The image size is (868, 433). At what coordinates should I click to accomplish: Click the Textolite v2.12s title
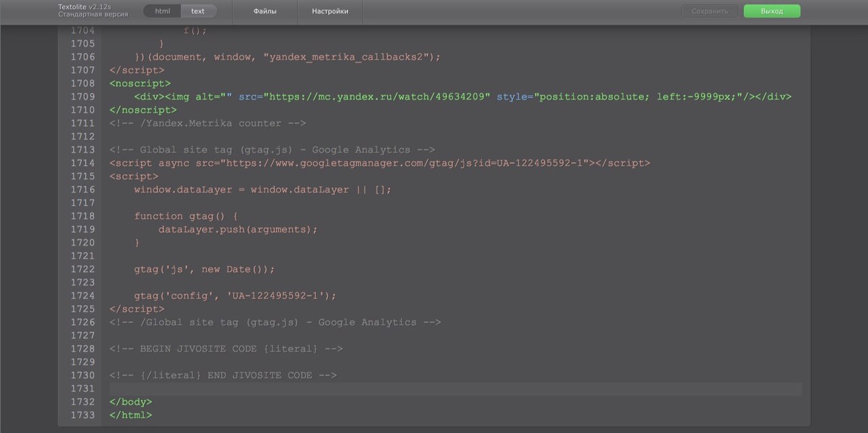(x=85, y=7)
